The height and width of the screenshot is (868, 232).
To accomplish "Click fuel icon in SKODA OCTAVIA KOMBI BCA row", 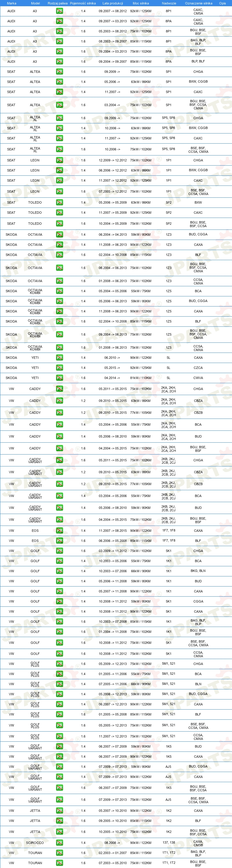I will (x=60, y=291).
